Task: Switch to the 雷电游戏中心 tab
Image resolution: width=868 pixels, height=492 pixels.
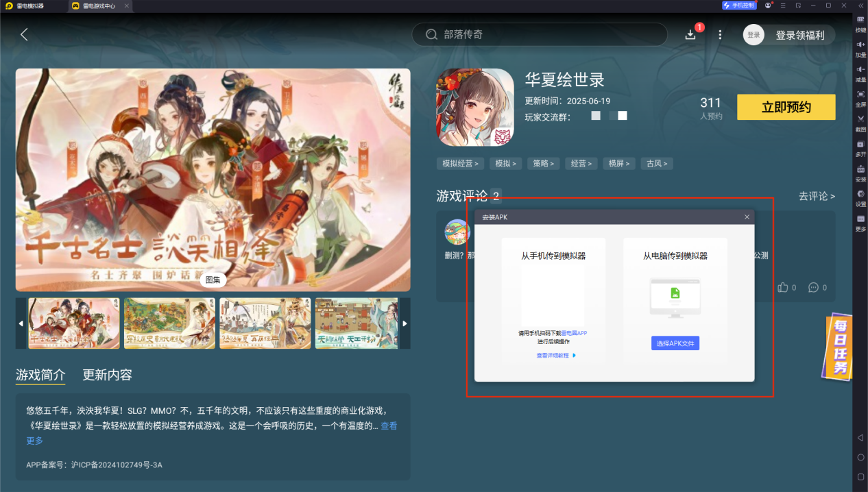Action: pos(99,5)
